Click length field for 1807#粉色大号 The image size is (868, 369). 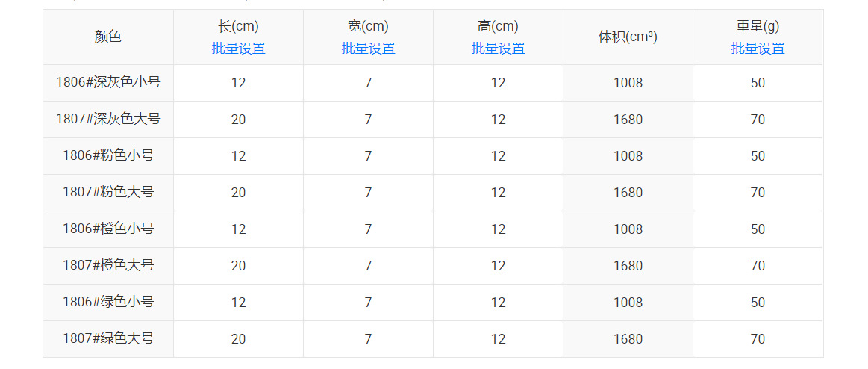tap(238, 193)
